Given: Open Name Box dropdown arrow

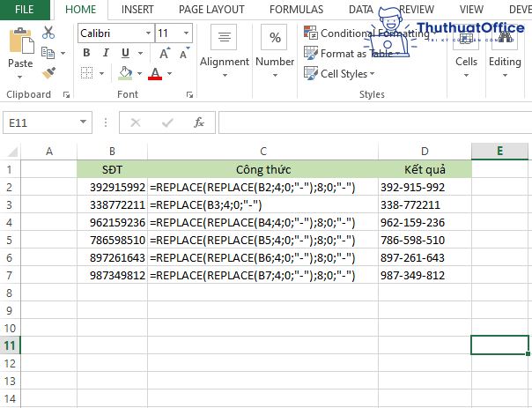Looking at the screenshot, I should [x=83, y=122].
